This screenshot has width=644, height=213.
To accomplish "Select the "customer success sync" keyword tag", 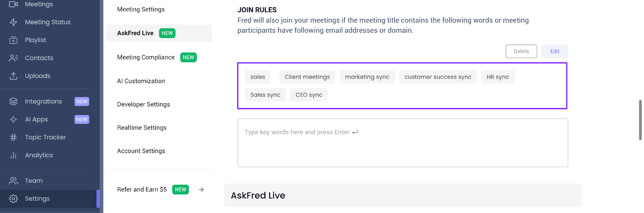I will pyautogui.click(x=438, y=77).
